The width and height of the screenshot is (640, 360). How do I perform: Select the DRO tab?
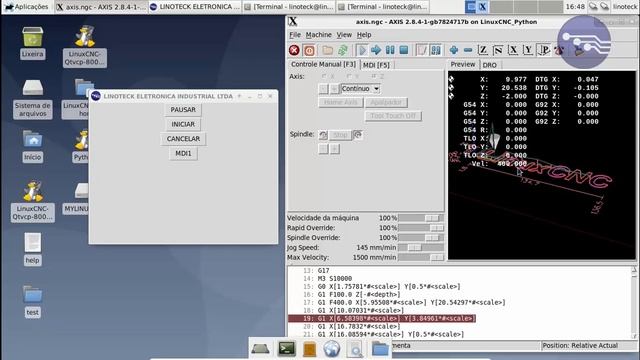click(489, 65)
